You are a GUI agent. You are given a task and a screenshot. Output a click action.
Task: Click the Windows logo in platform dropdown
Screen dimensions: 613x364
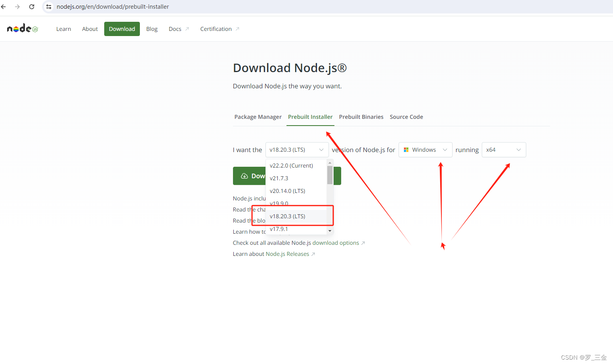[x=406, y=150]
